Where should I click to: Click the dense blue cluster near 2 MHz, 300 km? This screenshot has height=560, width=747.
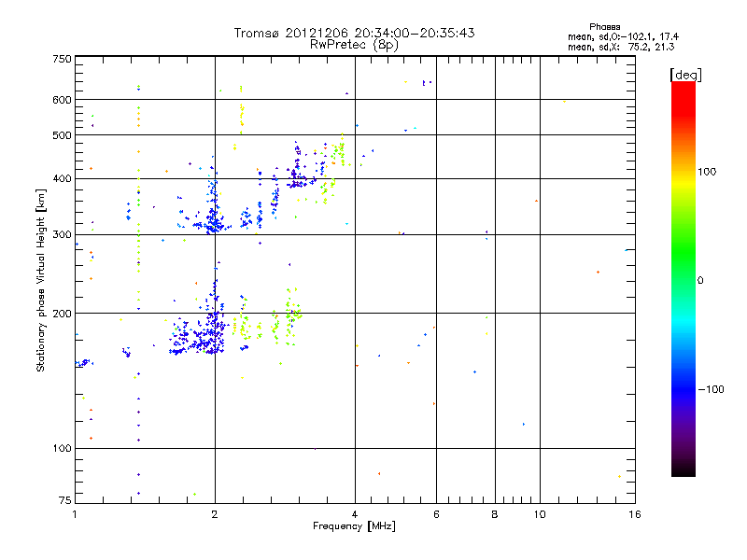click(213, 222)
